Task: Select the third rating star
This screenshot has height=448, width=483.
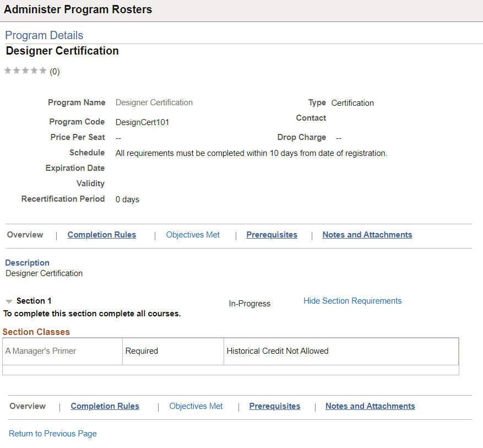Action: coord(25,71)
